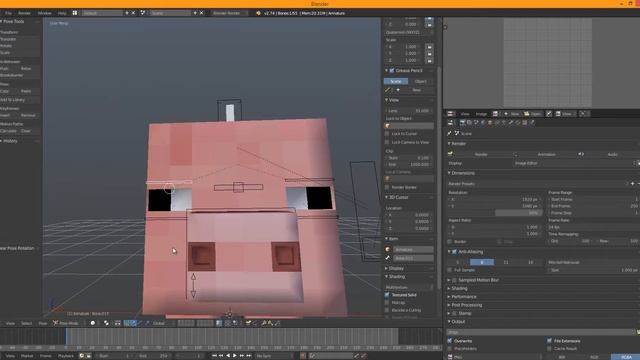Disable the Textured Solid checkbox
This screenshot has width=640, height=360.
click(x=387, y=295)
